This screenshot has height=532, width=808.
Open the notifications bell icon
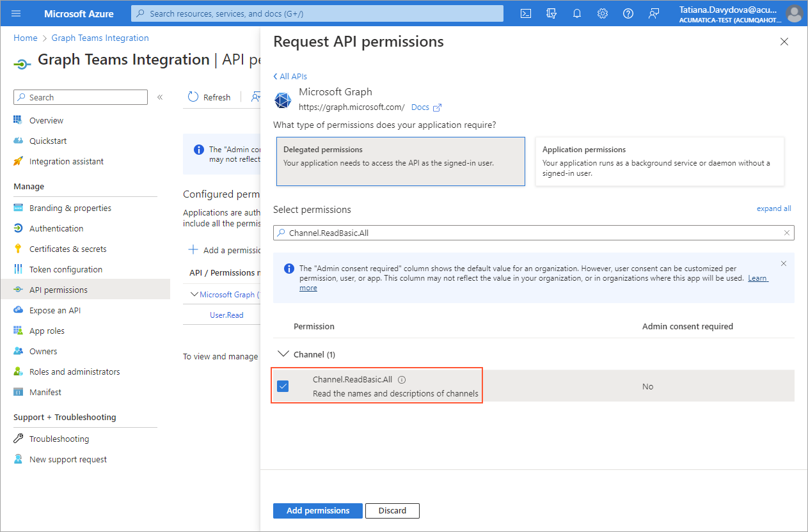point(577,13)
